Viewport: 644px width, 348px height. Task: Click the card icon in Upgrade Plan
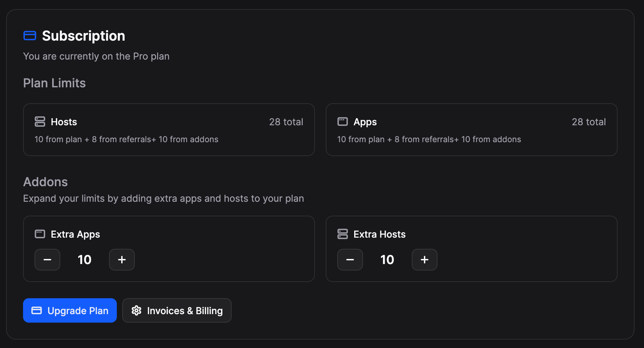point(37,310)
